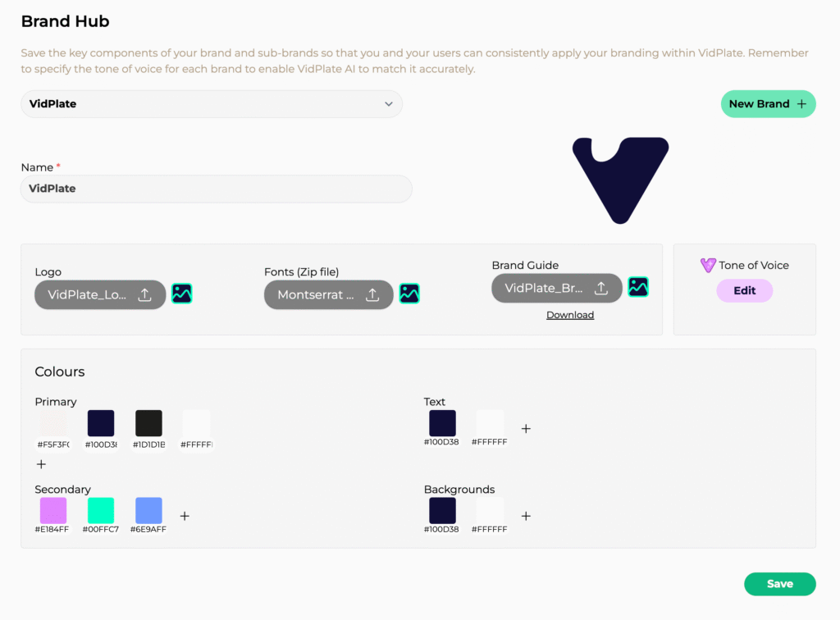Screen dimensions: 840x620
Task: Pick the blue #6E9AFF secondary swatch
Action: tap(148, 510)
